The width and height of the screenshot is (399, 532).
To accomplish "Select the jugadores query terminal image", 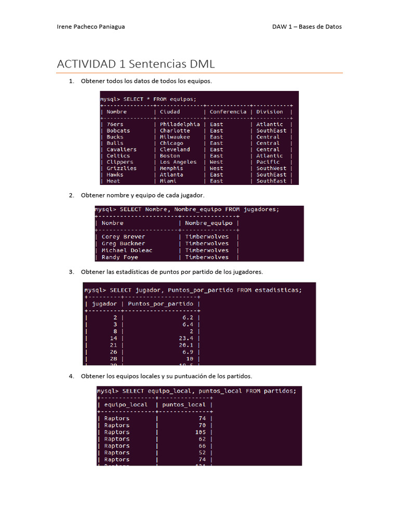I will (x=199, y=233).
